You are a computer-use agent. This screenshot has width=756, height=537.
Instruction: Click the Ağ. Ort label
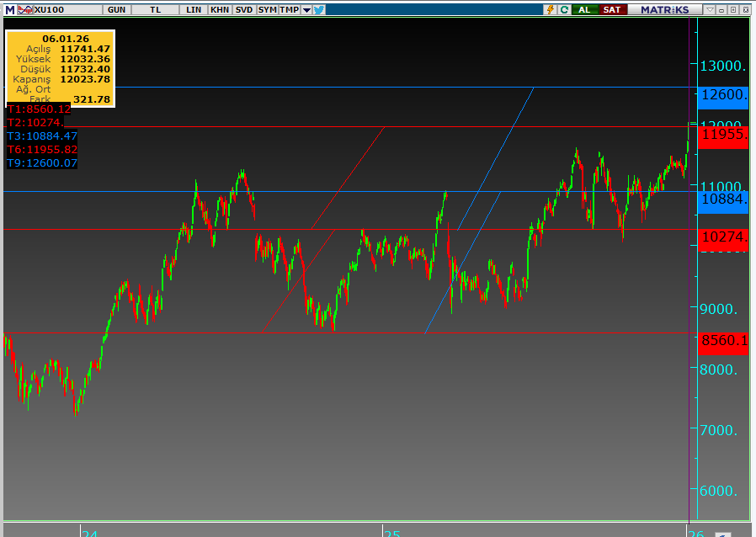point(34,90)
